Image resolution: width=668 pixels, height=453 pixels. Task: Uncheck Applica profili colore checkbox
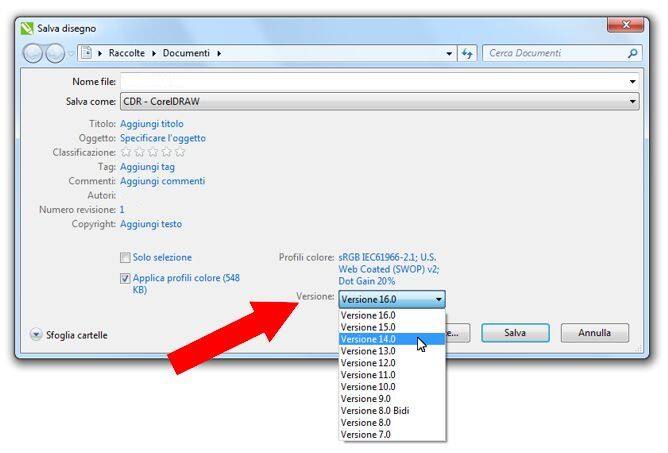click(x=126, y=278)
